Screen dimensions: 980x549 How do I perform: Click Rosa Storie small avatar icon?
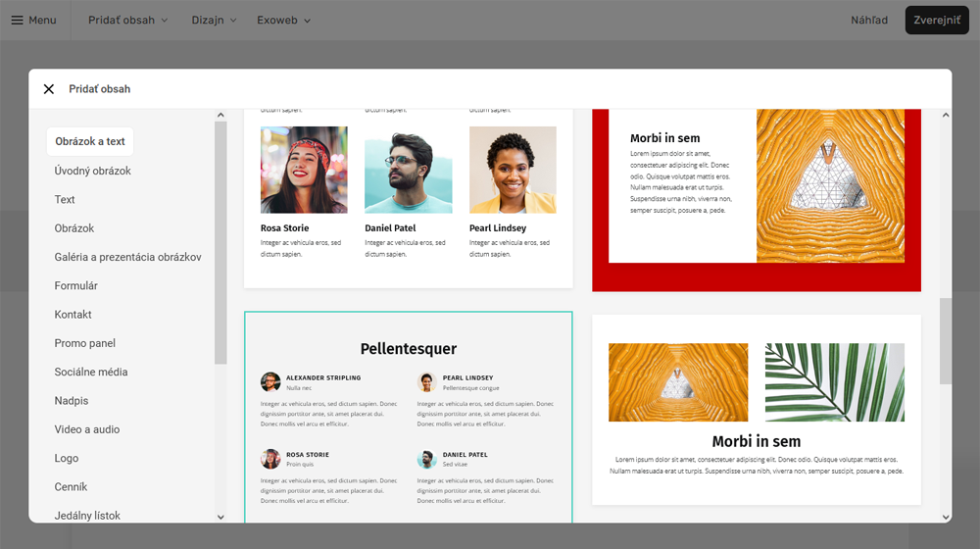[x=270, y=459]
